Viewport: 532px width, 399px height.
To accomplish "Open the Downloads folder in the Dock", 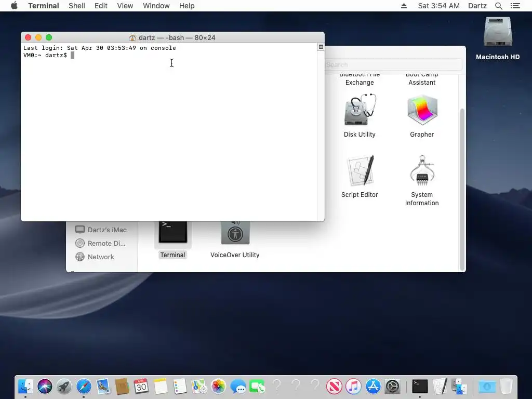I will coord(487,387).
